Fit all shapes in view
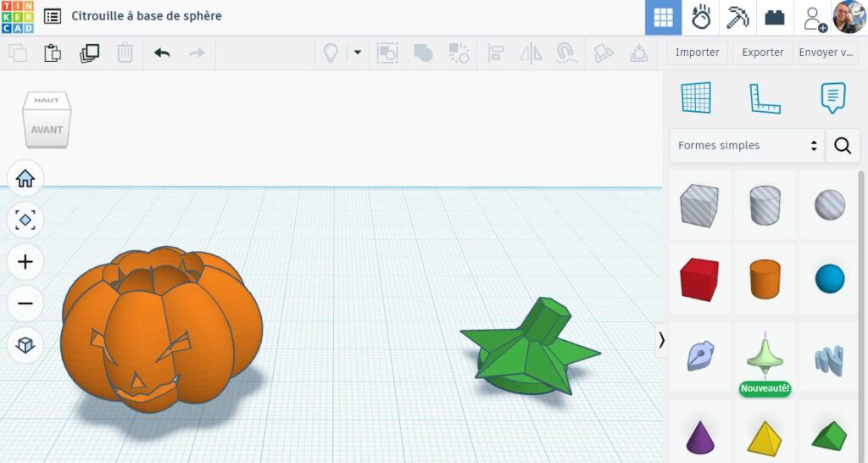Image resolution: width=868 pixels, height=463 pixels. [x=25, y=220]
